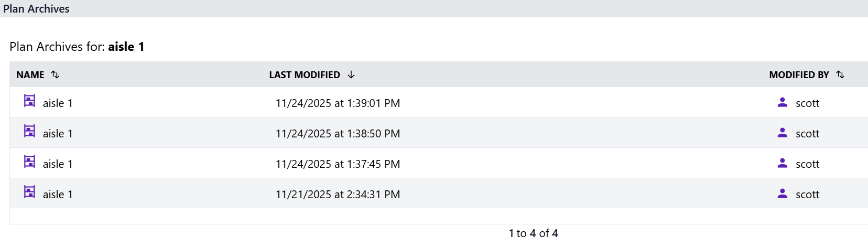Viewport: 868px width, 247px height.
Task: Click the user icon in the 2:34:31 PM row
Action: 782,194
